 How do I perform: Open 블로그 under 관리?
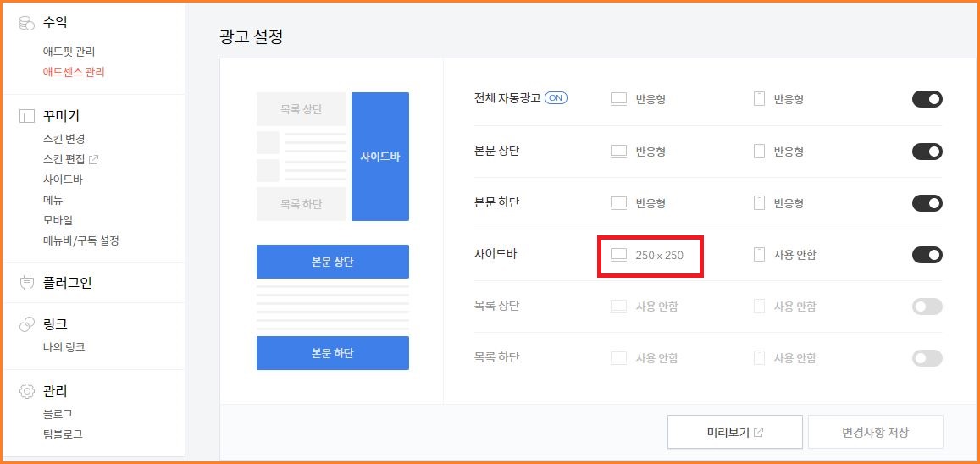(58, 414)
